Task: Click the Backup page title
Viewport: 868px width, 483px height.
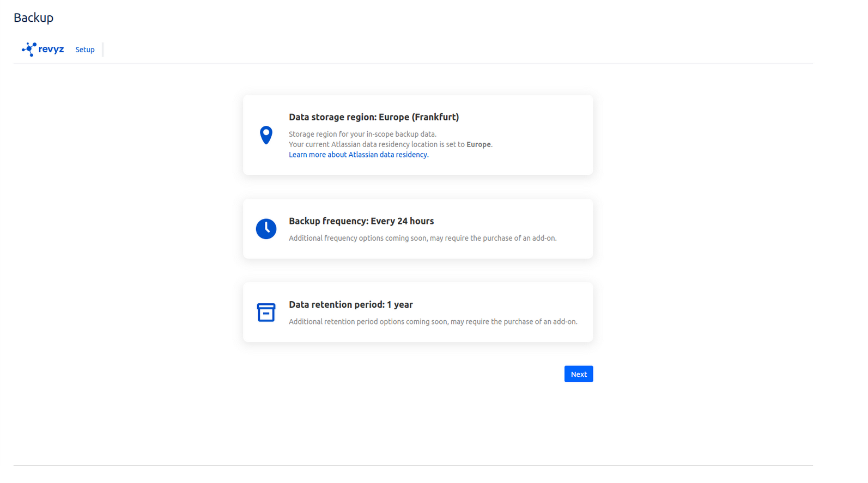Action: pos(34,18)
